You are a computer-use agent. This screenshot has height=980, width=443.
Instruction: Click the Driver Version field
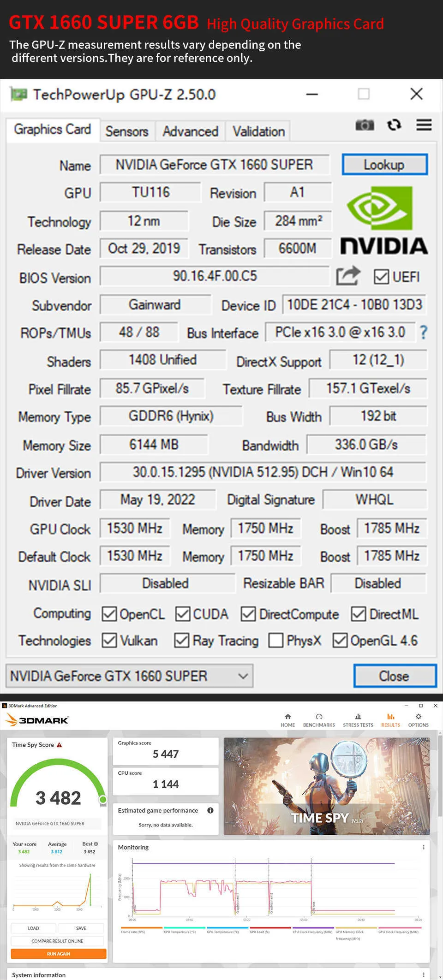pos(263,472)
